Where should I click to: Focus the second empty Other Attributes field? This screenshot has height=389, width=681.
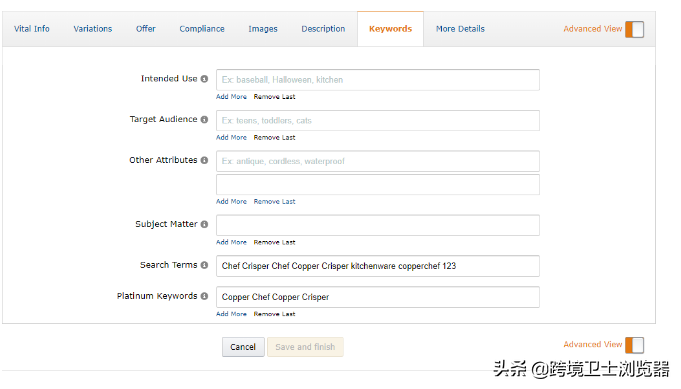point(378,185)
